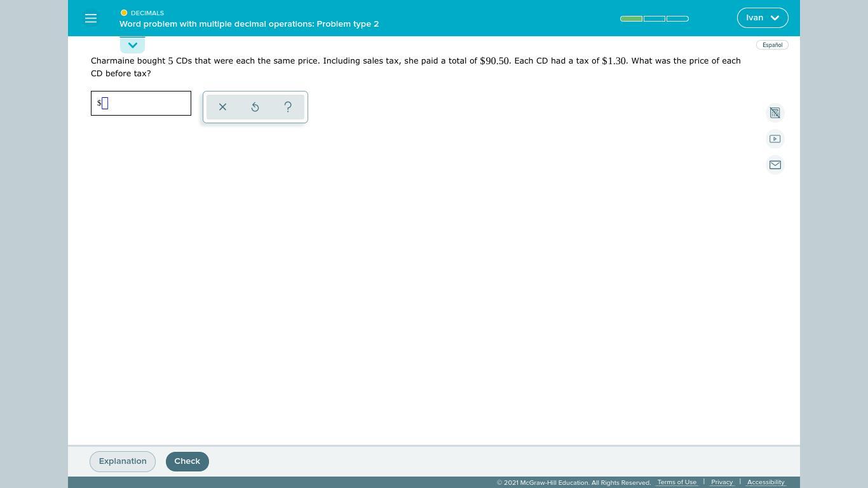Click the dollar answer input field
The width and height of the screenshot is (868, 488).
click(141, 103)
